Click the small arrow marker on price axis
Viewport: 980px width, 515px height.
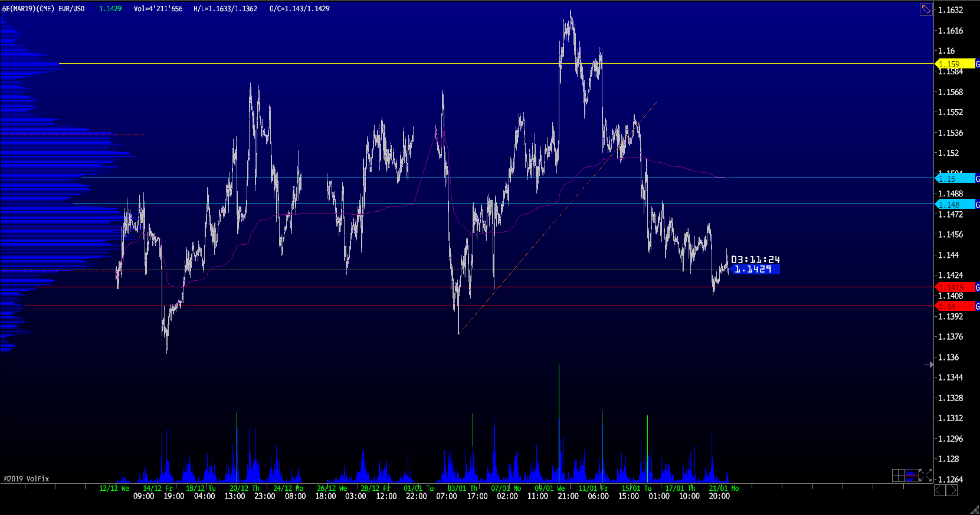[x=929, y=365]
